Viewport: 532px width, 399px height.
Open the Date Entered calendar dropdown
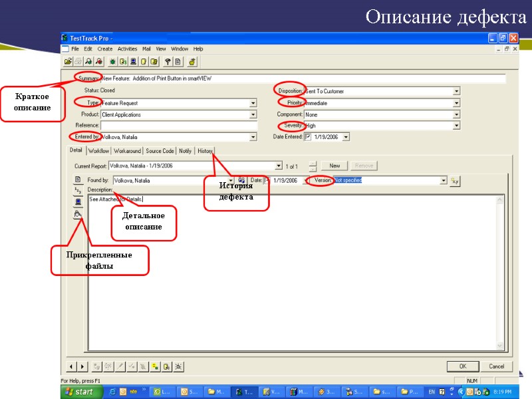(346, 137)
